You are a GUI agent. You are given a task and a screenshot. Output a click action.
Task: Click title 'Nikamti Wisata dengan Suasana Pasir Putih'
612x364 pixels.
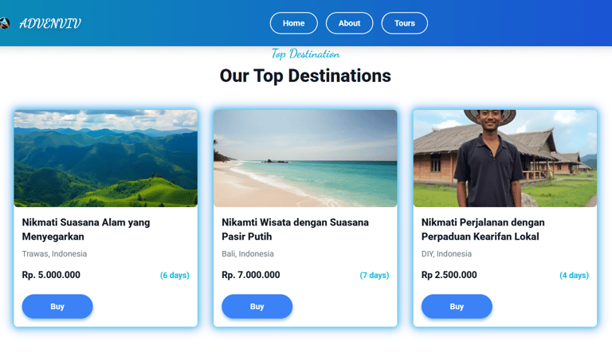click(x=295, y=229)
